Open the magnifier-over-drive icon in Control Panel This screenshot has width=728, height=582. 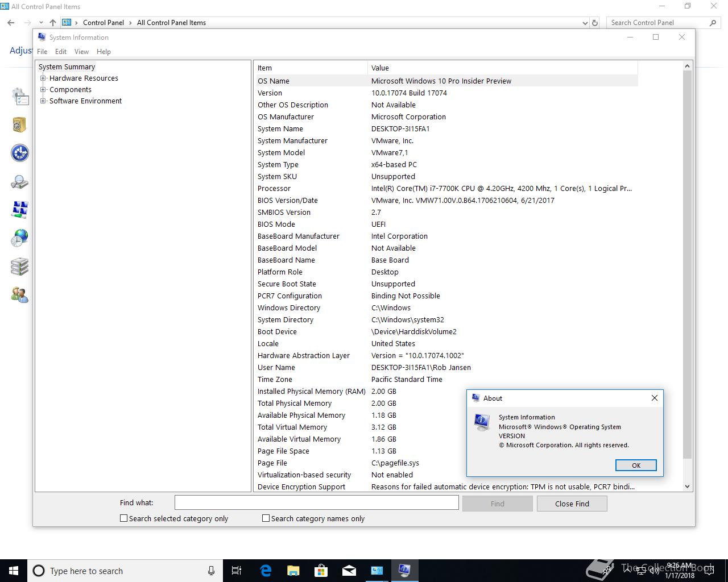coord(20,181)
